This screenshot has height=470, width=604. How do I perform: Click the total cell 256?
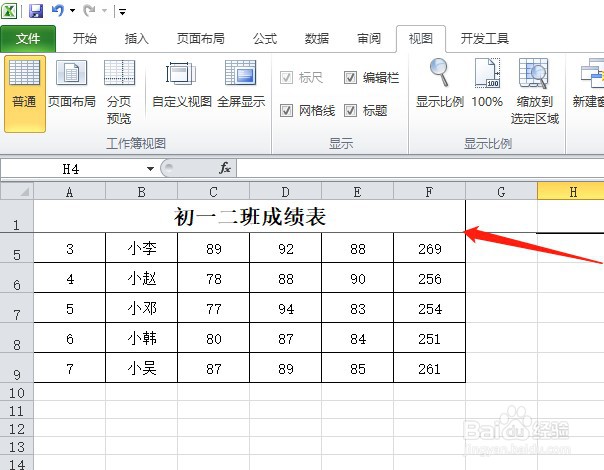click(430, 278)
